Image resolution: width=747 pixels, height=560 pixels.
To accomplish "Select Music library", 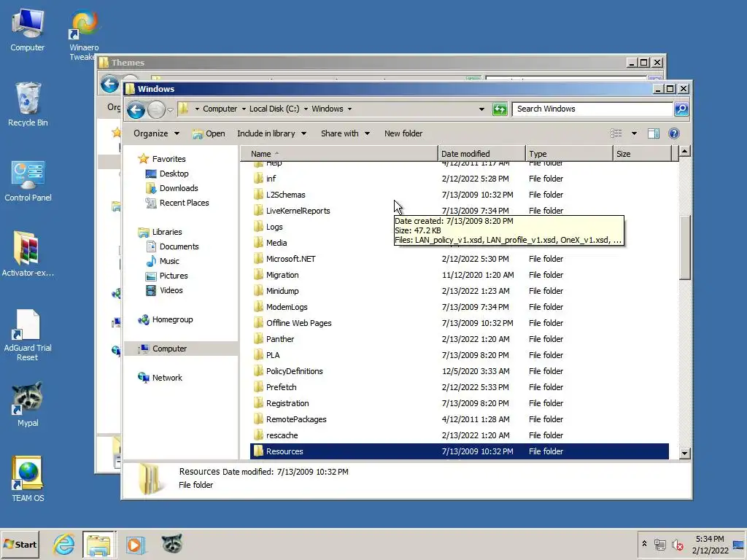I will (x=163, y=261).
